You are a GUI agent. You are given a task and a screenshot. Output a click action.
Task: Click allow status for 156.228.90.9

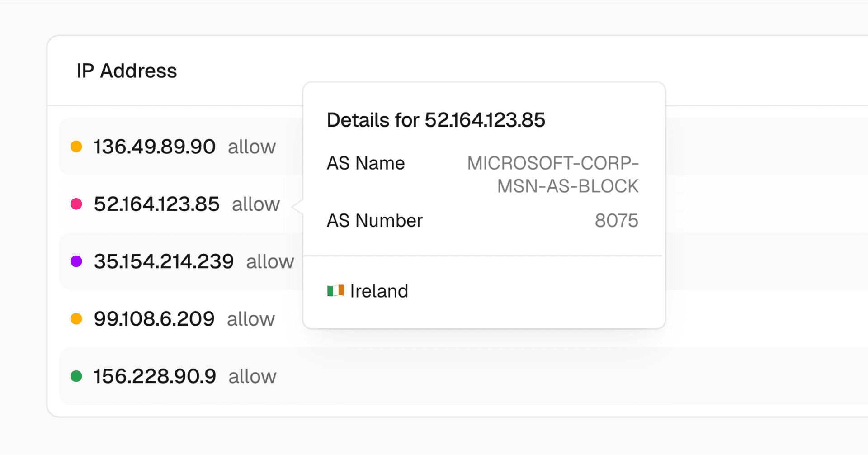pyautogui.click(x=252, y=377)
